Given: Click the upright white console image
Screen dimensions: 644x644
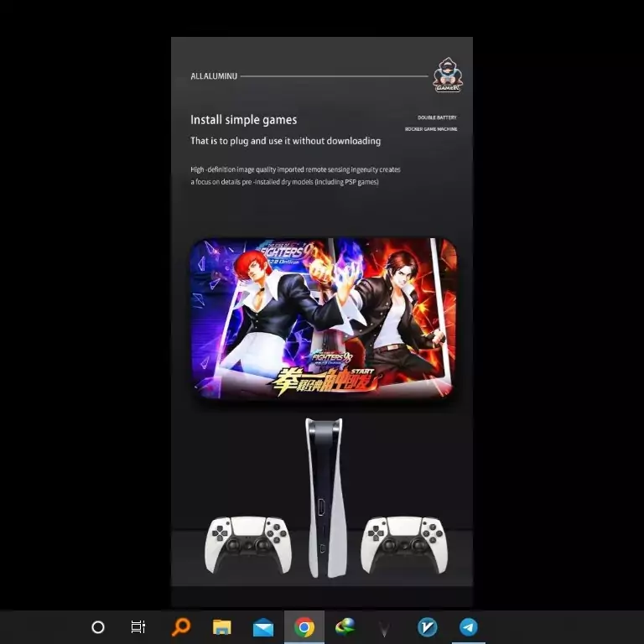Looking at the screenshot, I should click(325, 498).
